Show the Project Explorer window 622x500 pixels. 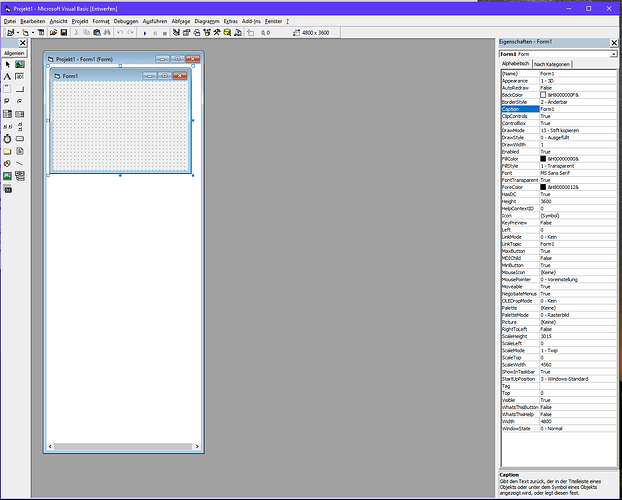tap(176, 33)
